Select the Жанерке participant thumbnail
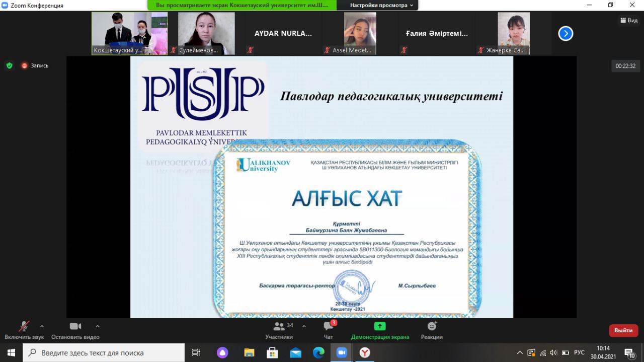644x362 pixels. pyautogui.click(x=514, y=33)
